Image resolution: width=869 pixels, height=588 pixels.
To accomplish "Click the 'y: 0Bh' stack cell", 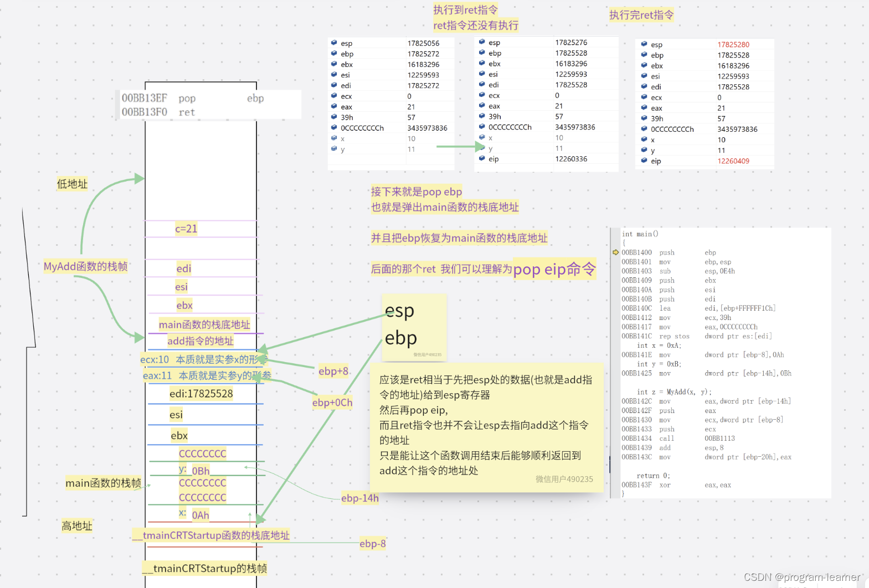I will coord(194,470).
